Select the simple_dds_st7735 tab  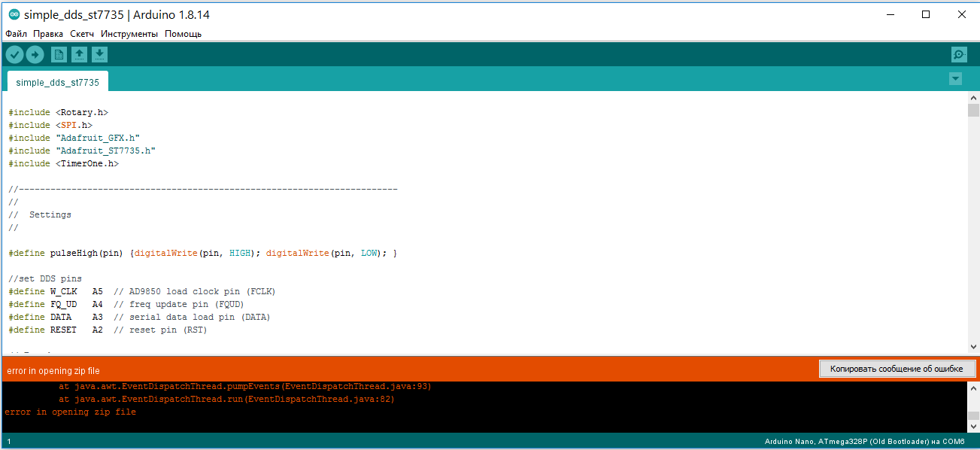point(57,82)
